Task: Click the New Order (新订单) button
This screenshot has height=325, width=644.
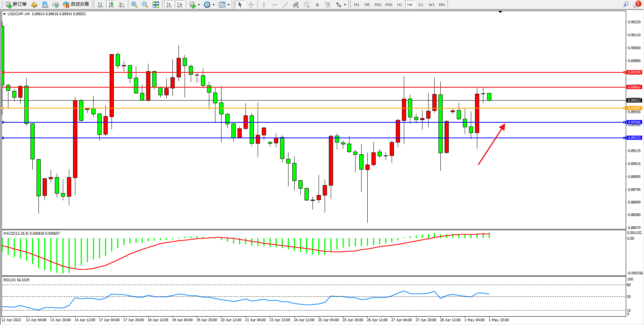Action: pyautogui.click(x=16, y=5)
